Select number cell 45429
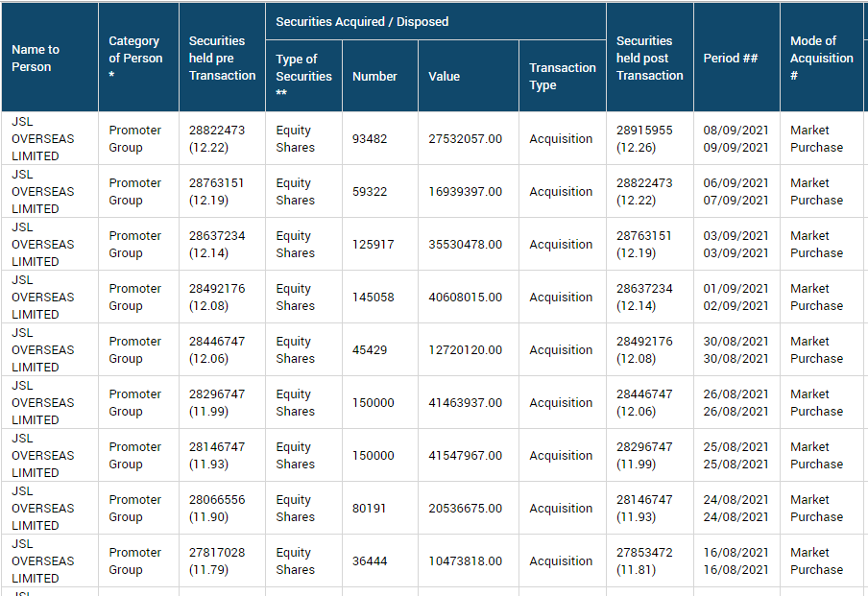The height and width of the screenshot is (596, 868). click(x=380, y=349)
